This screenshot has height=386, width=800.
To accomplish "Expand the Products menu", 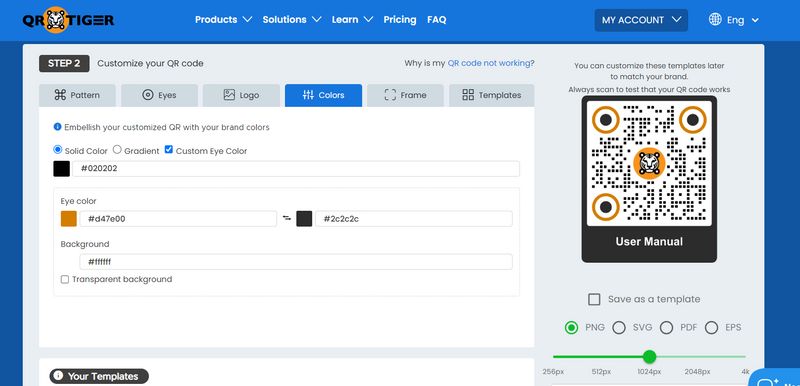I will point(223,19).
